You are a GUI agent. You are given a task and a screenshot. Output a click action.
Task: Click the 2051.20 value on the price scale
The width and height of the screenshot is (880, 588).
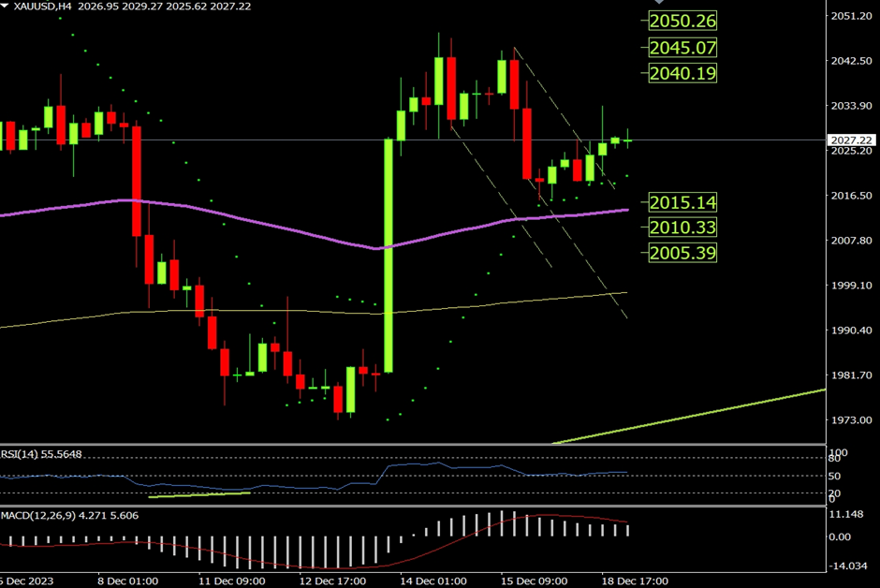click(852, 16)
